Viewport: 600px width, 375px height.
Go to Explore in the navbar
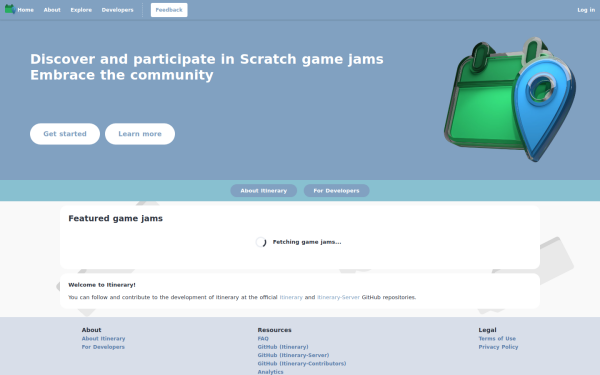click(x=81, y=10)
